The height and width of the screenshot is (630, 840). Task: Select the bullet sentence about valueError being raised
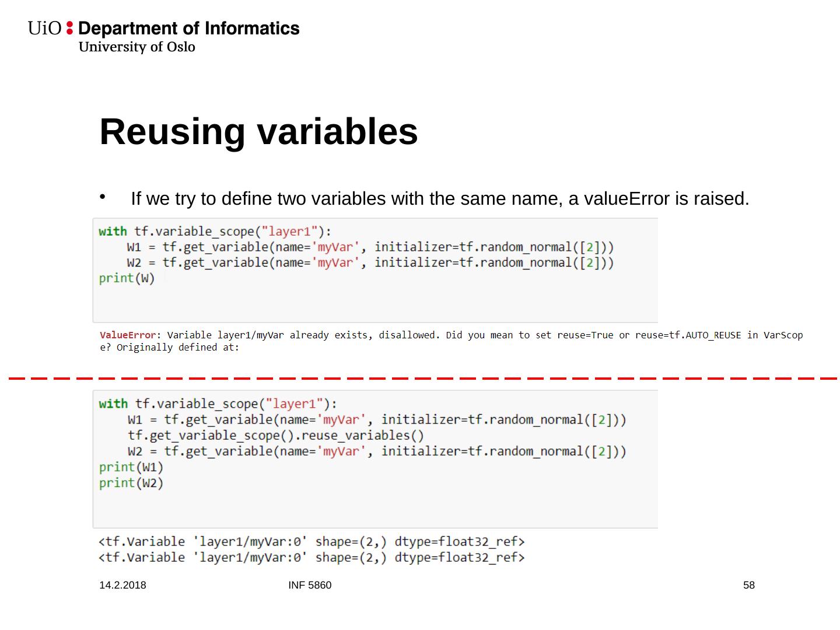point(439,199)
